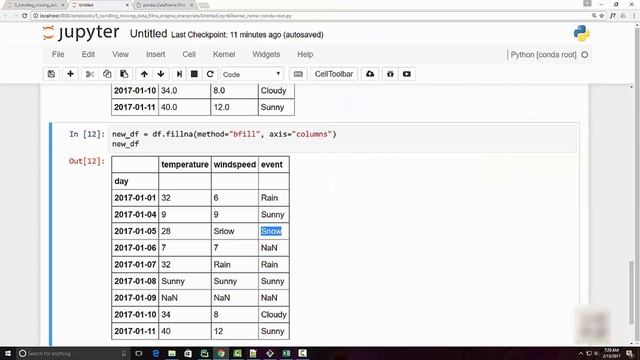Bookmark this page with star icon
640x360 pixels.
(x=602, y=16)
